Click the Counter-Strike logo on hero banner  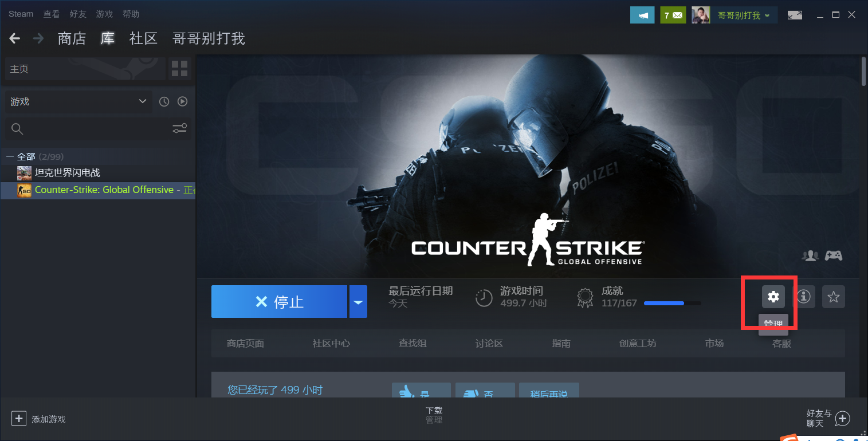(x=527, y=241)
